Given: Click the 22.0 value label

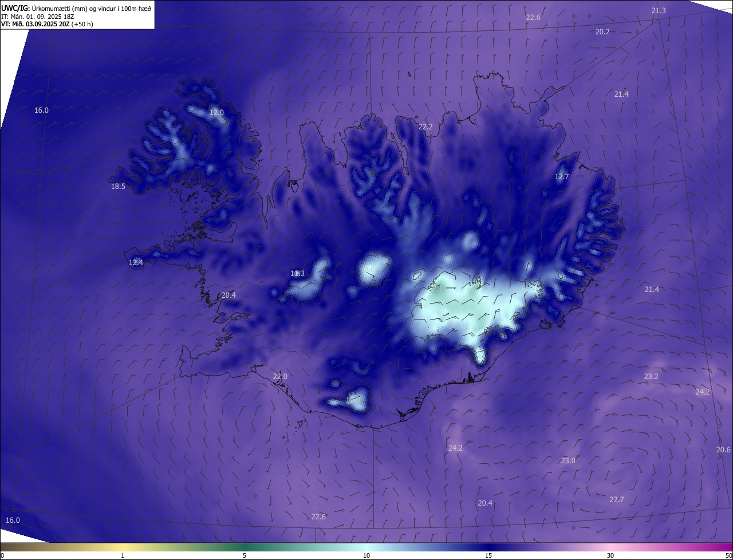Looking at the screenshot, I should click(280, 376).
